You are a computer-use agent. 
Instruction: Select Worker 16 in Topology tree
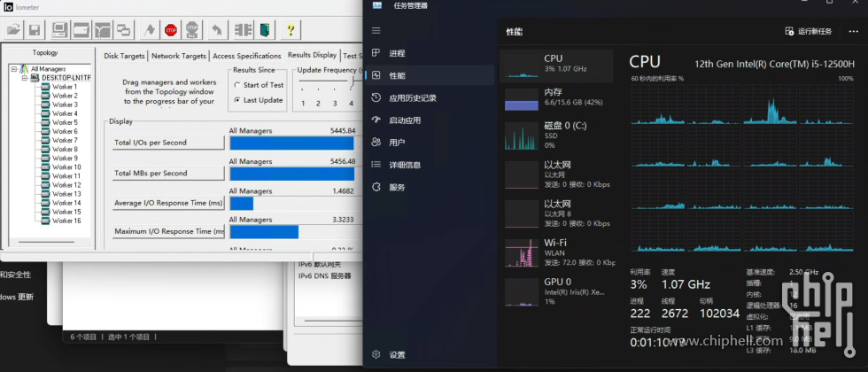pyautogui.click(x=66, y=221)
